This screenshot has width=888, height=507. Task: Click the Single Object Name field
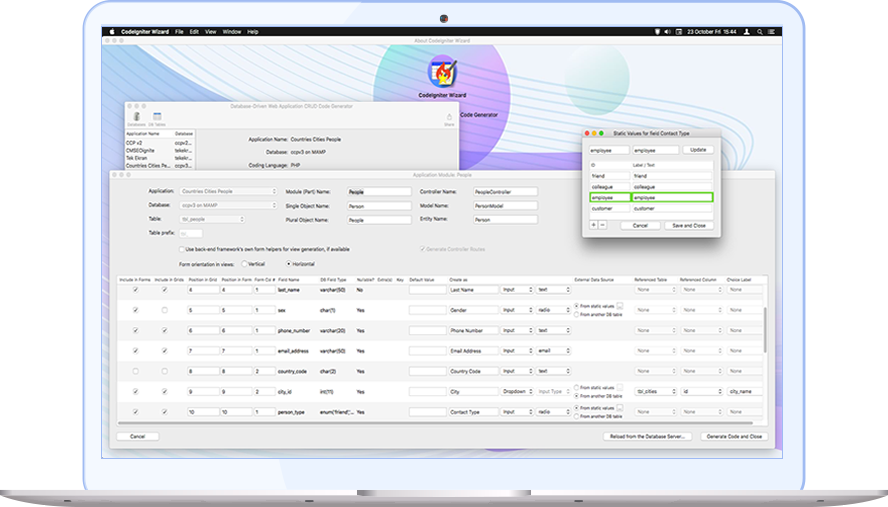pos(379,206)
